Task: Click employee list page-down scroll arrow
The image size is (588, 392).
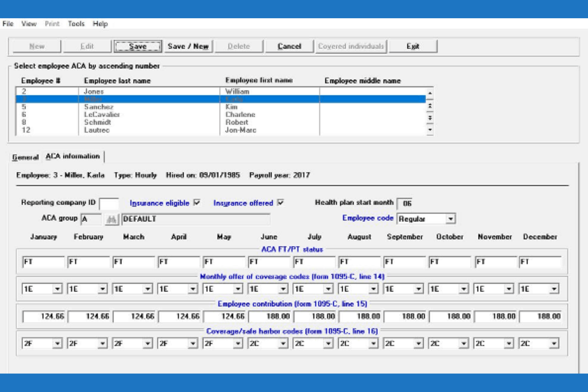Action: pyautogui.click(x=430, y=118)
